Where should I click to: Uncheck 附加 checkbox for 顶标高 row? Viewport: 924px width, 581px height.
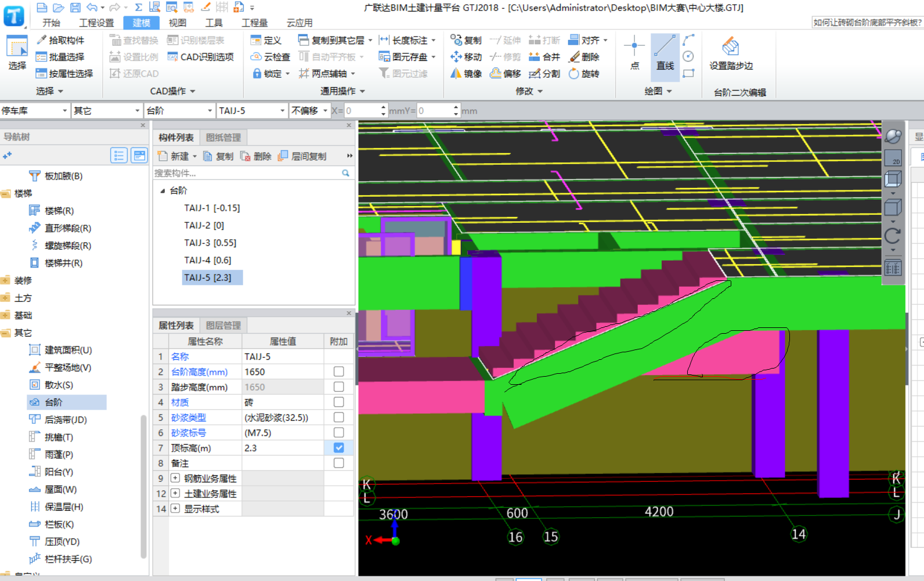[x=339, y=448]
